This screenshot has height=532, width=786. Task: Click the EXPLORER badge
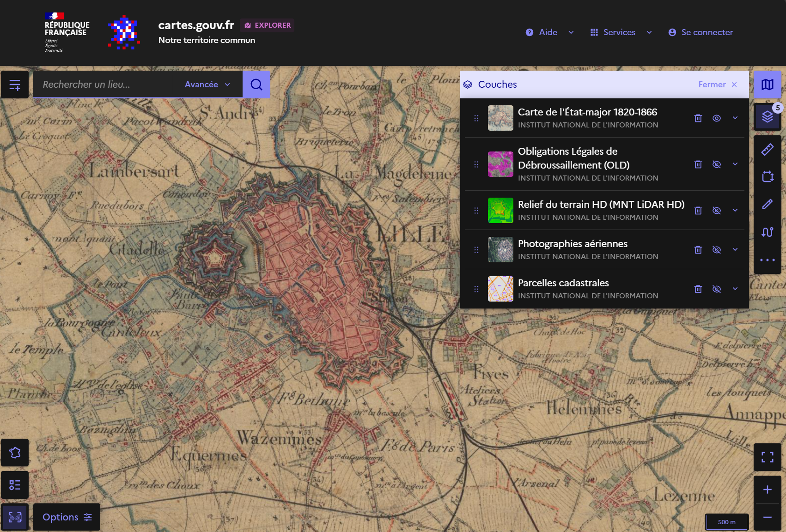coord(268,25)
